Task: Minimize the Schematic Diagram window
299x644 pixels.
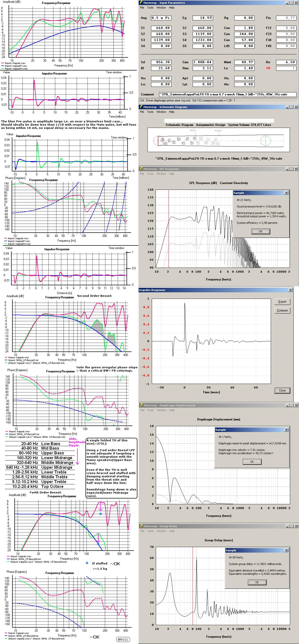Action: pyautogui.click(x=287, y=107)
